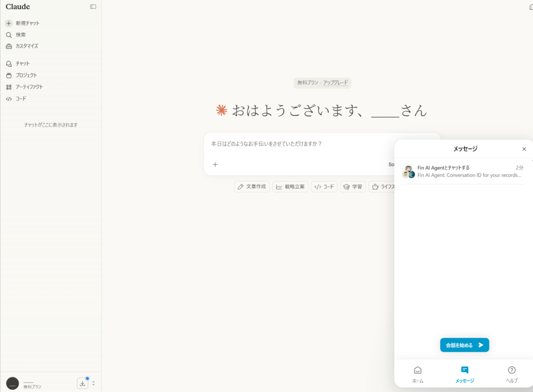This screenshot has height=392, width=533.
Task: Click the attachment plus in the message box
Action: tap(215, 164)
